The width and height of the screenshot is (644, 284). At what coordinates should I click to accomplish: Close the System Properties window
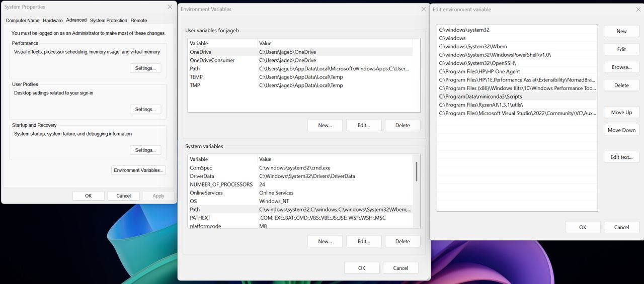pyautogui.click(x=170, y=7)
